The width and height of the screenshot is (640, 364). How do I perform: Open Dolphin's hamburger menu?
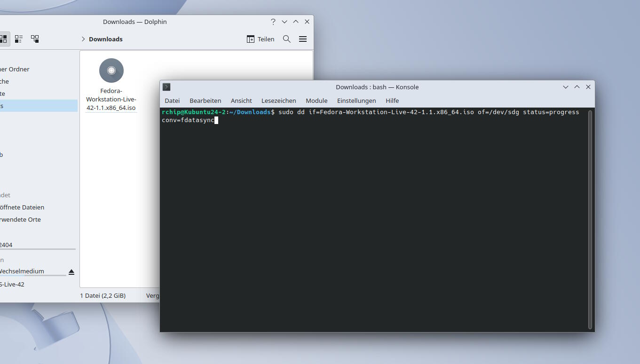(x=303, y=39)
